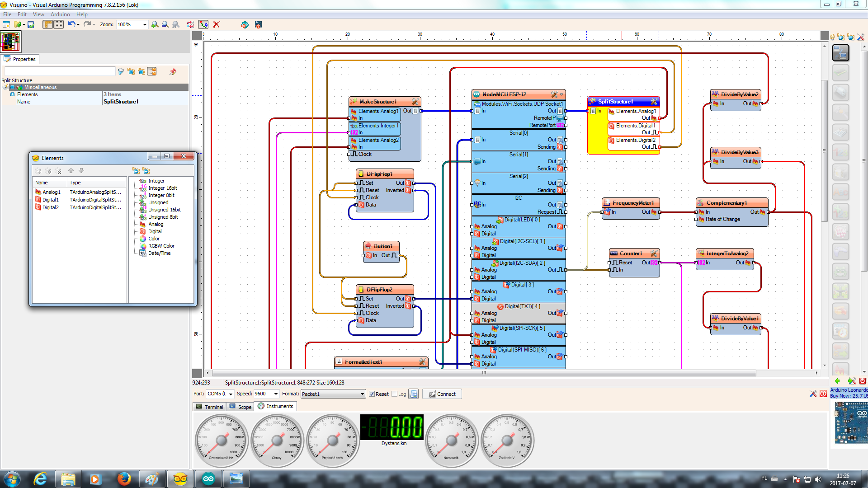Click the design overview thumbnail

[10, 42]
